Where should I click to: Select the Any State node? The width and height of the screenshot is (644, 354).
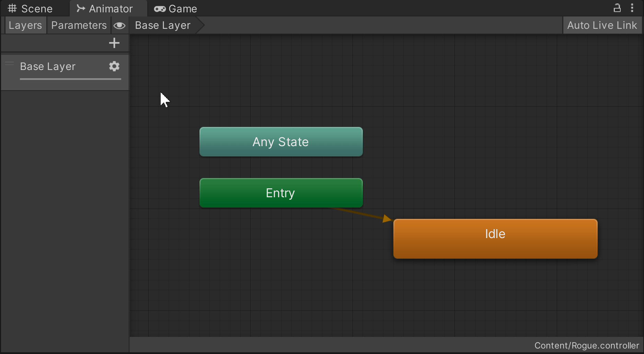click(x=280, y=142)
